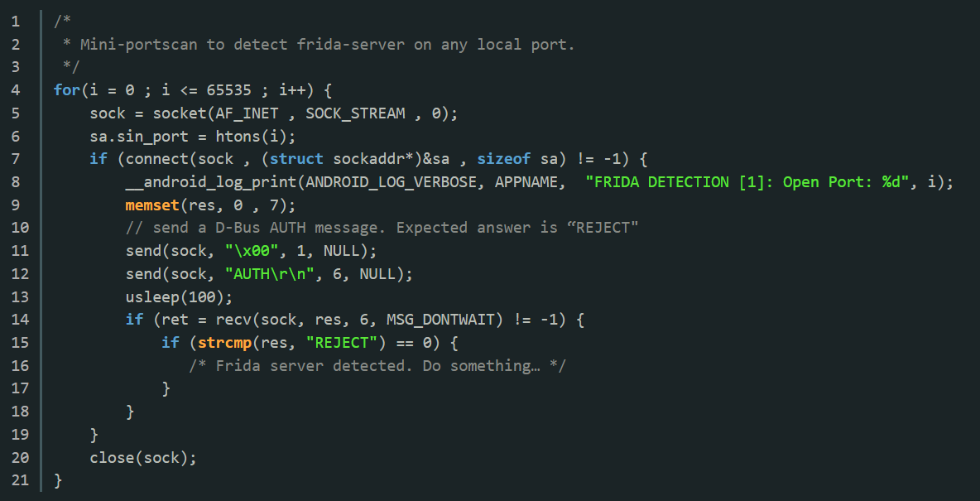Image resolution: width=980 pixels, height=501 pixels.
Task: Click the D-Bus AUTH comment on line 10
Action: coord(382,228)
